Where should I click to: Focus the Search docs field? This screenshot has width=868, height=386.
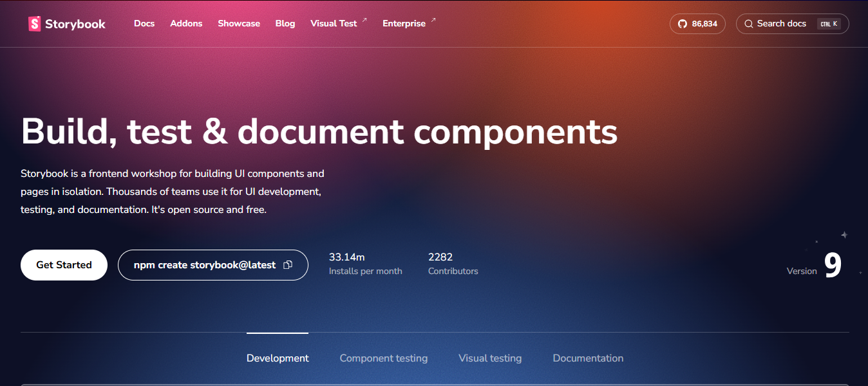point(792,24)
